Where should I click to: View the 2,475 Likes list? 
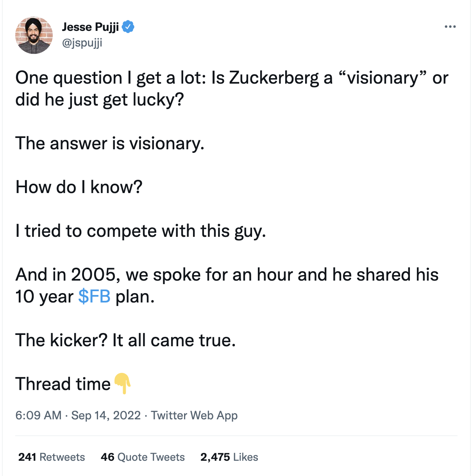pyautogui.click(x=229, y=457)
